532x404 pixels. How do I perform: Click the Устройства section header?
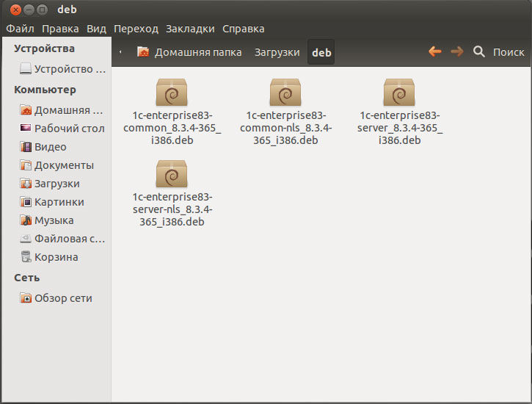click(x=44, y=48)
